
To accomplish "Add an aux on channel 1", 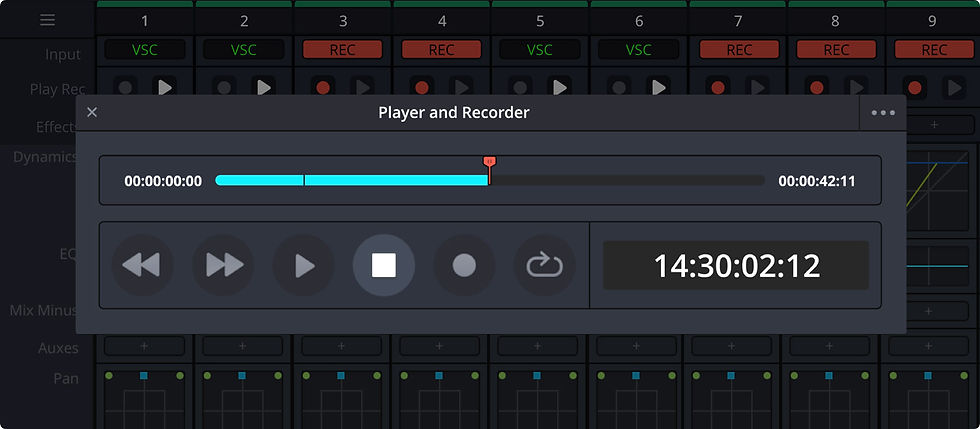I will click(144, 346).
